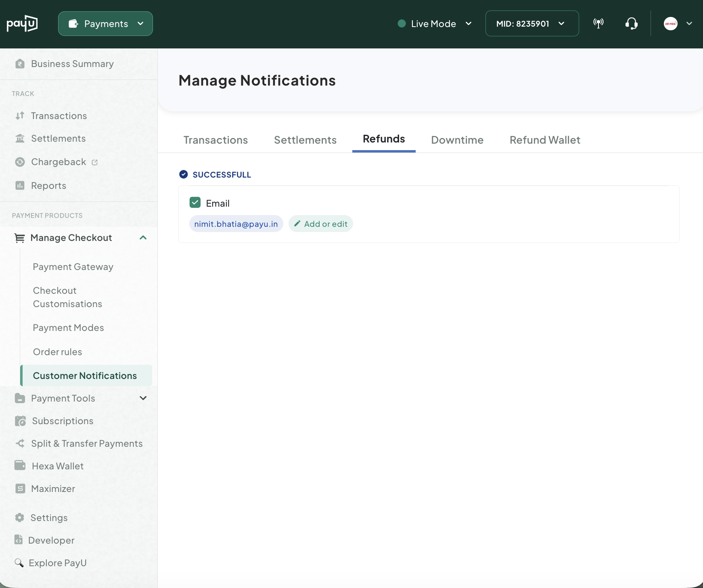
Task: Go to Payment Modes
Action: 68,328
